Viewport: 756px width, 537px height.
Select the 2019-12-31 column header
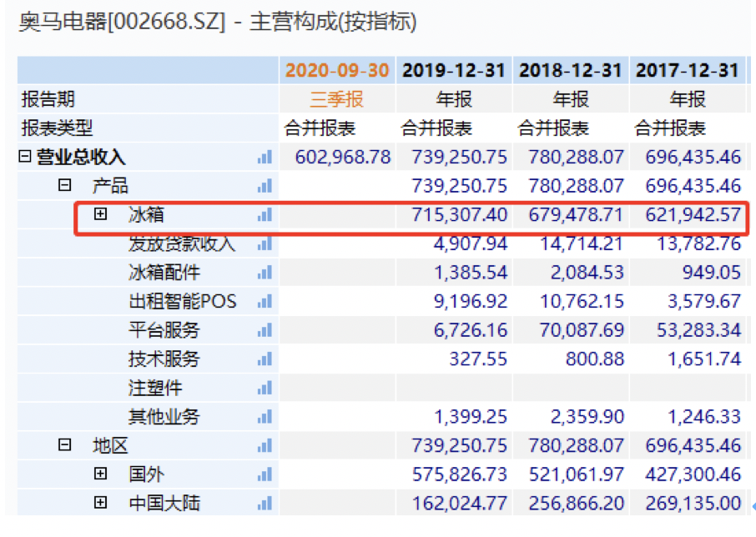point(454,70)
